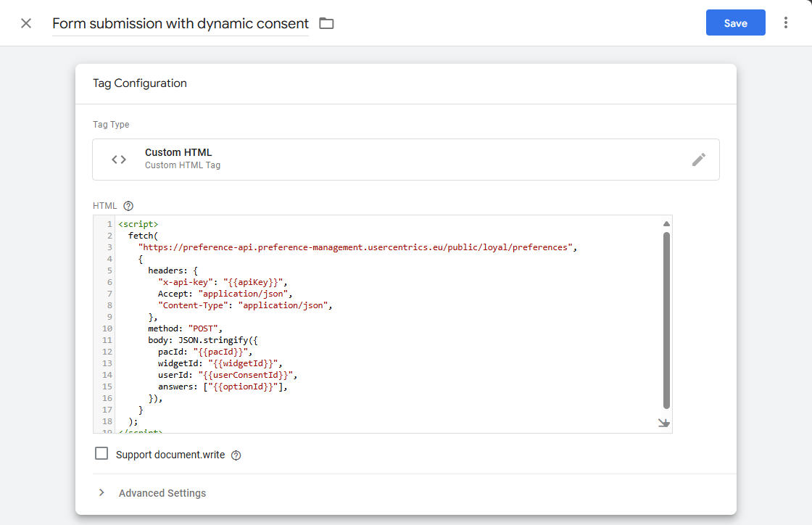Enable Support document.write checkbox
The image size is (812, 525).
click(x=101, y=453)
